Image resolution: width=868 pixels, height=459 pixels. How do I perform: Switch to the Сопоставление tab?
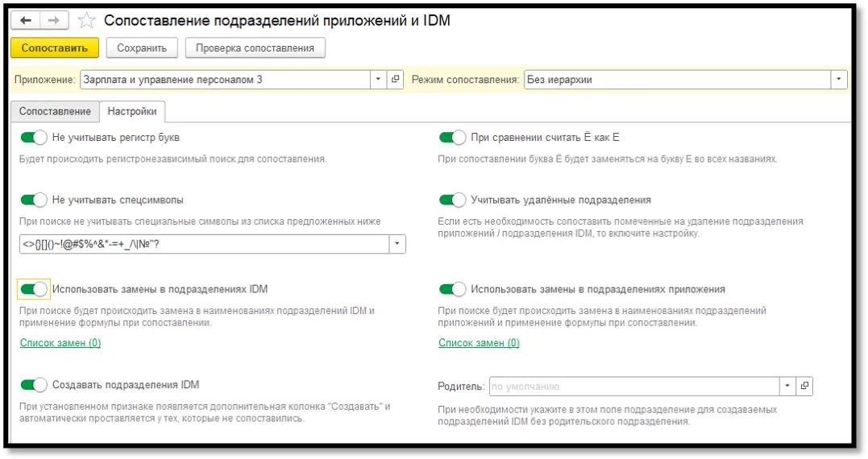click(x=55, y=111)
